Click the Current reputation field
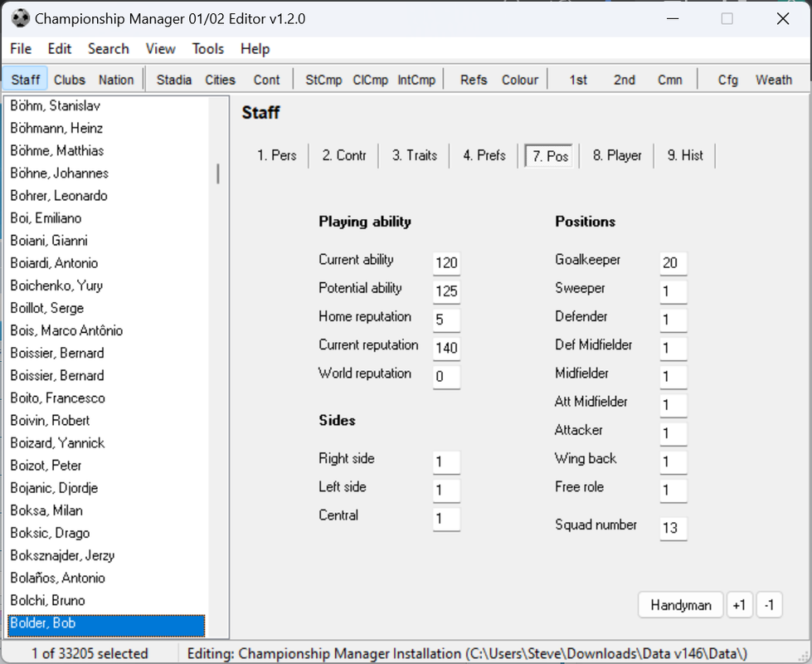Screen dimensions: 812x664 446,348
